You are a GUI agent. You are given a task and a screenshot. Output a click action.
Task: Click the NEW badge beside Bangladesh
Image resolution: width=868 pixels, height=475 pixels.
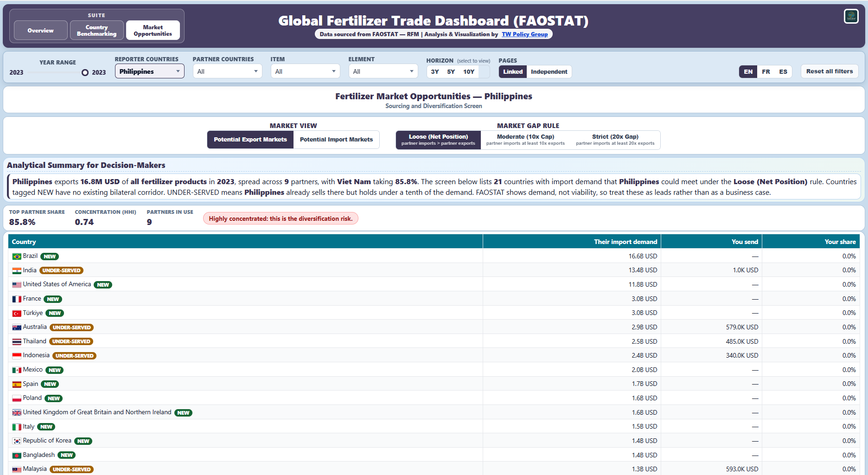click(67, 456)
